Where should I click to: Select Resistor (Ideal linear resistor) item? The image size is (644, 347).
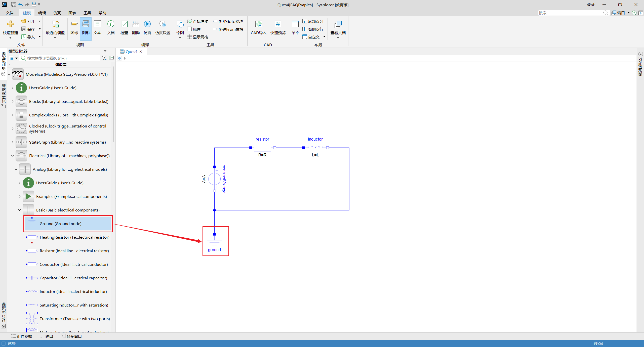[x=68, y=251]
